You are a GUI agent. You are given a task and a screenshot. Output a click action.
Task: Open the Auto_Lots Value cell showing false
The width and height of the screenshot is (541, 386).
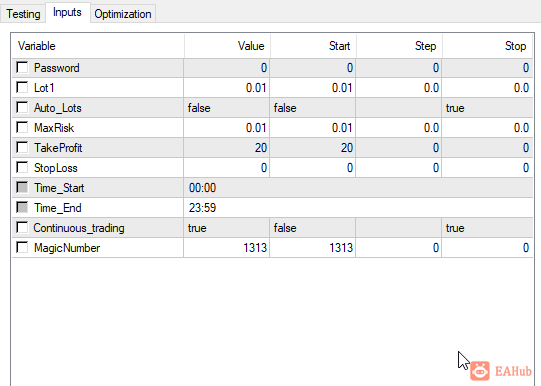(x=227, y=108)
